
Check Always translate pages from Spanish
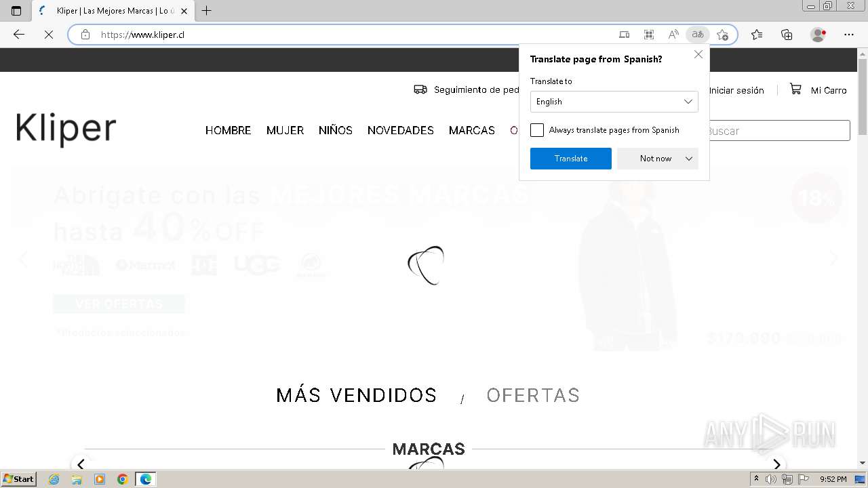[537, 130]
